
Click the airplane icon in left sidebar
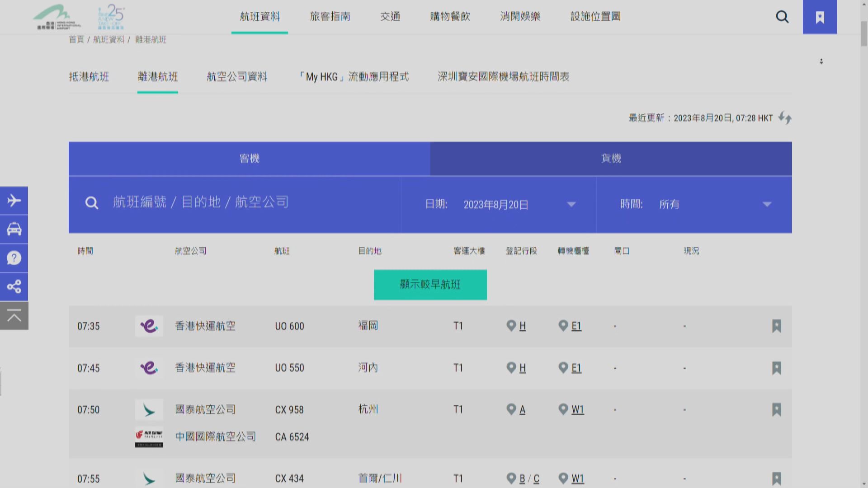click(14, 201)
